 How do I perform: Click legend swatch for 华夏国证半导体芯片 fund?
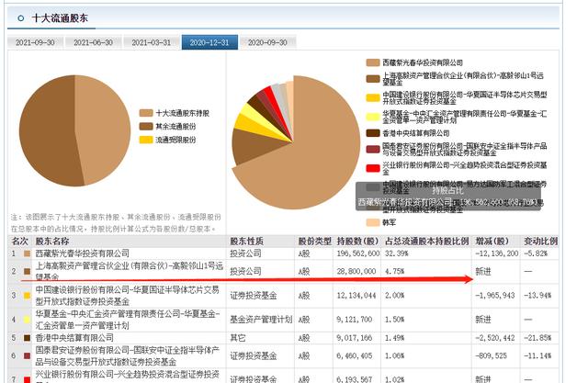(373, 97)
